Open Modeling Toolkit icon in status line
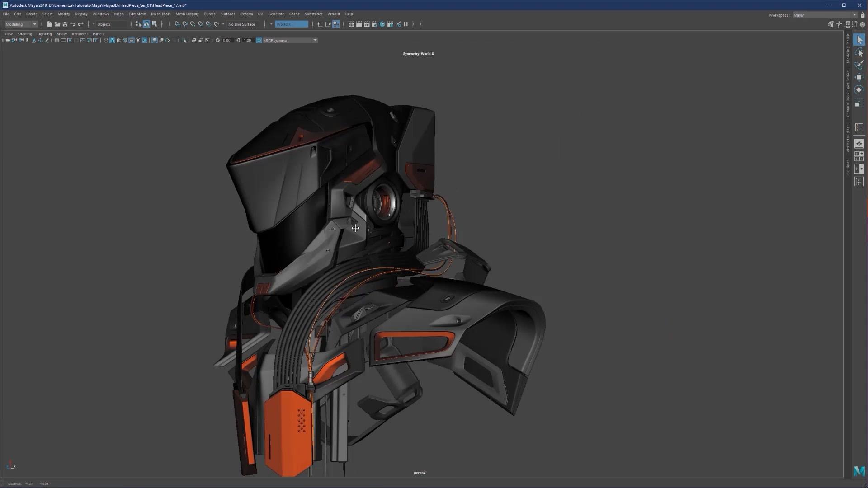This screenshot has height=488, width=868. 831,24
